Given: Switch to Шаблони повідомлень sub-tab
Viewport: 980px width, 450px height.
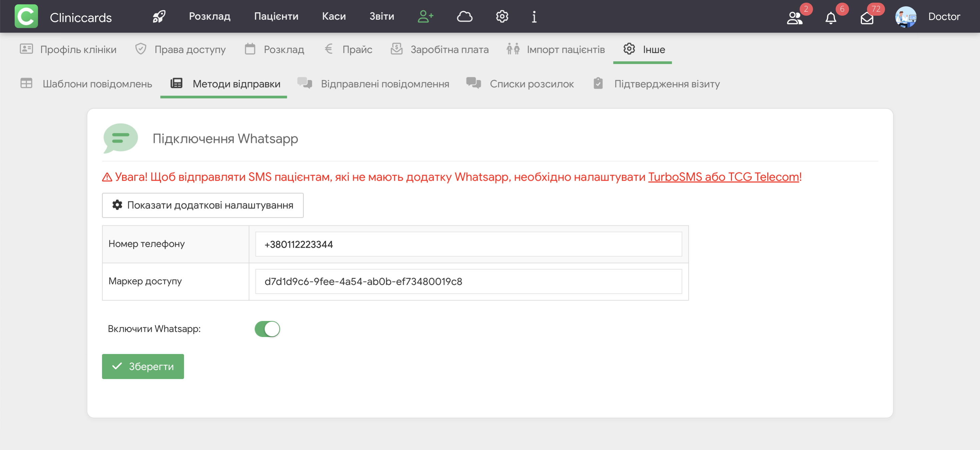Looking at the screenshot, I should tap(86, 84).
